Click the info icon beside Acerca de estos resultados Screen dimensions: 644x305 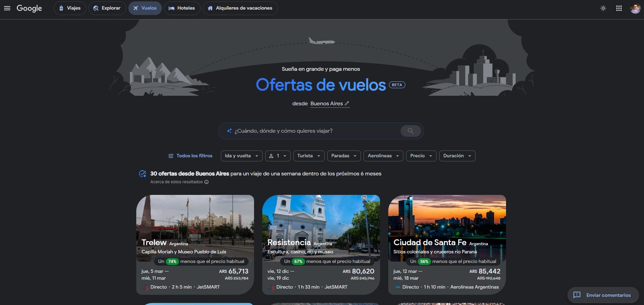point(206,182)
